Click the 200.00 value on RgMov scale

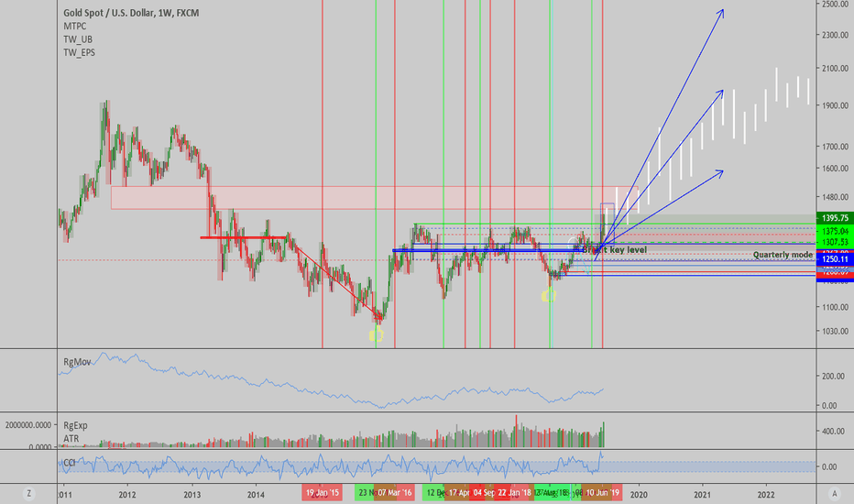[x=833, y=377]
